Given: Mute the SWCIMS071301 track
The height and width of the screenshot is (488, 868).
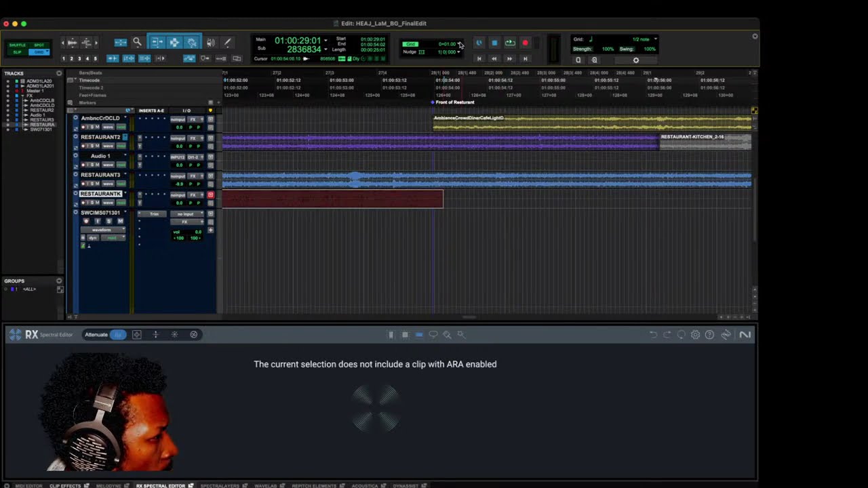Looking at the screenshot, I should tap(120, 221).
